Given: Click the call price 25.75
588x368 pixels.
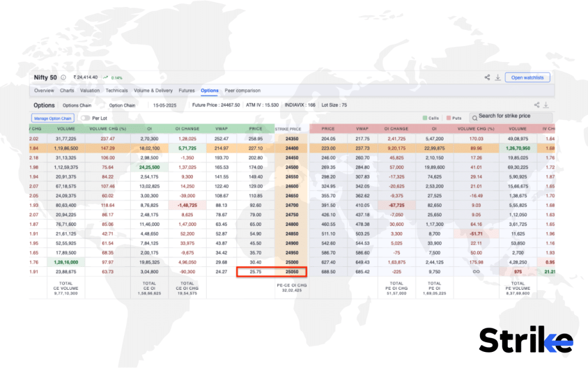Looking at the screenshot, I should click(256, 272).
